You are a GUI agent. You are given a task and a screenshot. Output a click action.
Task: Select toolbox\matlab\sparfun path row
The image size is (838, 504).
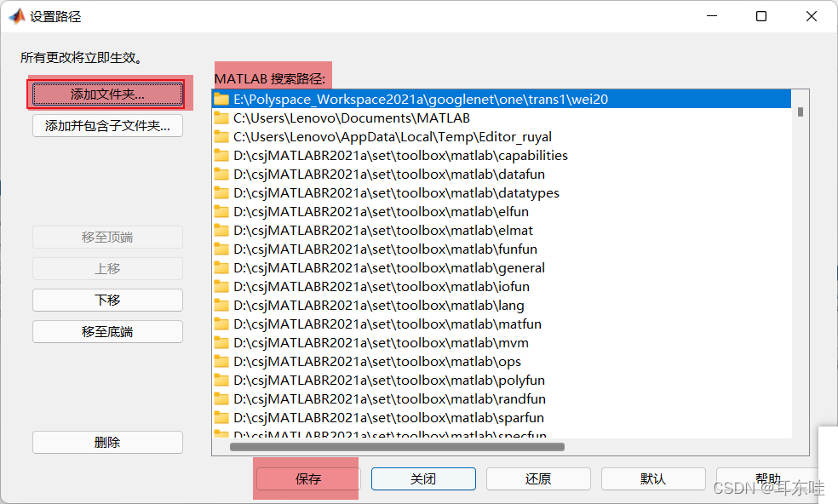502,417
